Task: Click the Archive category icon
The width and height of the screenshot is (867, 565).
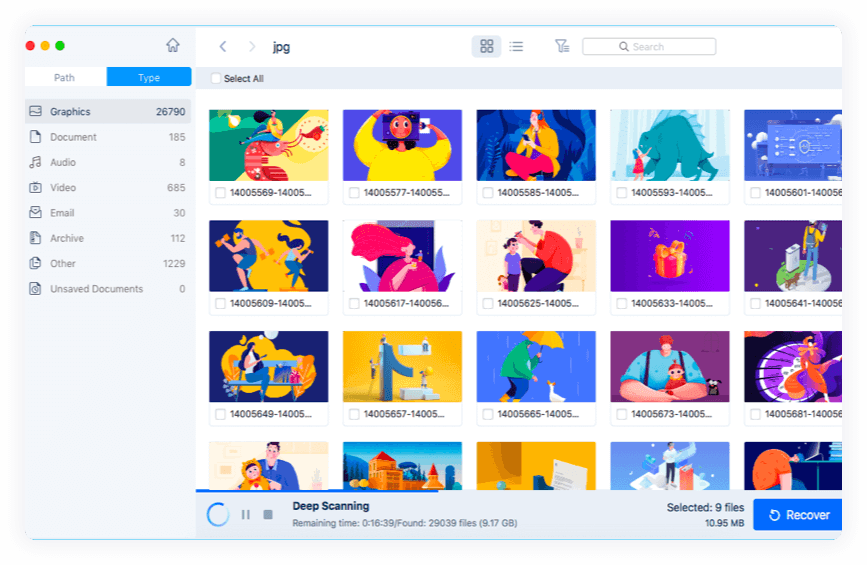Action: point(35,238)
